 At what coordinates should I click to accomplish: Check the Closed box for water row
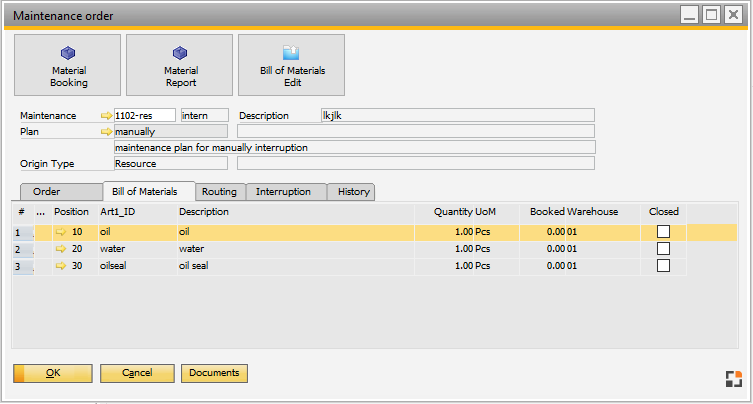663,249
